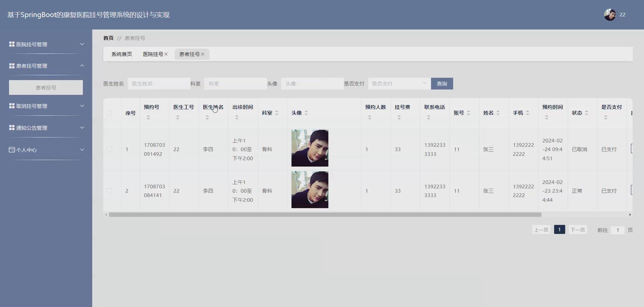644x307 pixels.
Task: Sort table by 联系电话 column
Action: (x=429, y=117)
